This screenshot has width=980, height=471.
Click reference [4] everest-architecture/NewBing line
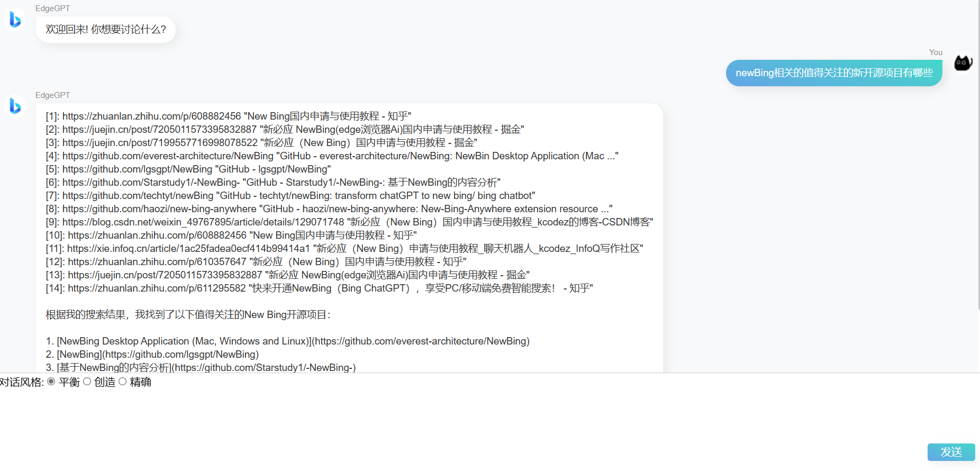pyautogui.click(x=332, y=156)
